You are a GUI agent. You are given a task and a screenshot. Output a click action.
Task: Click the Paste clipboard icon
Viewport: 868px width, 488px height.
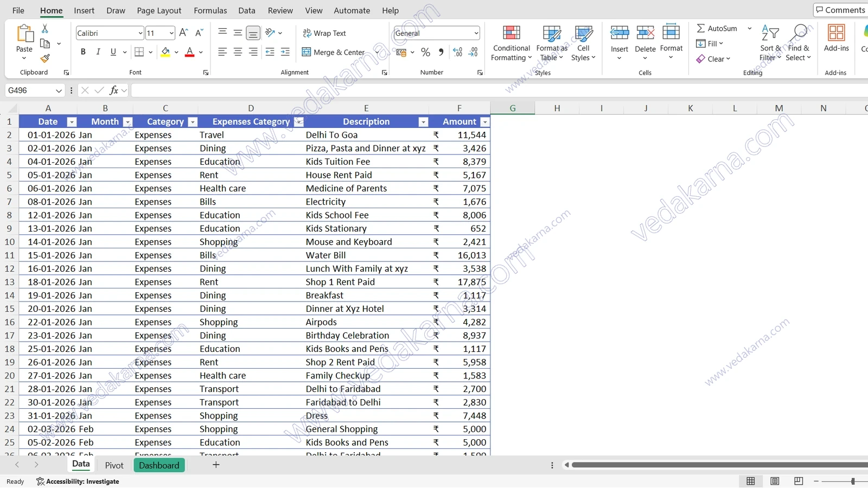24,34
